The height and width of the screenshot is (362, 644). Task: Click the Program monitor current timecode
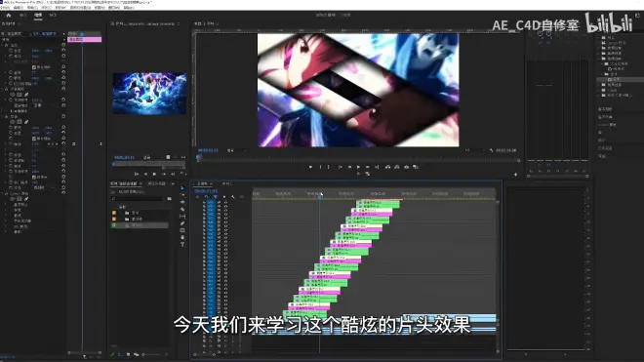208,150
